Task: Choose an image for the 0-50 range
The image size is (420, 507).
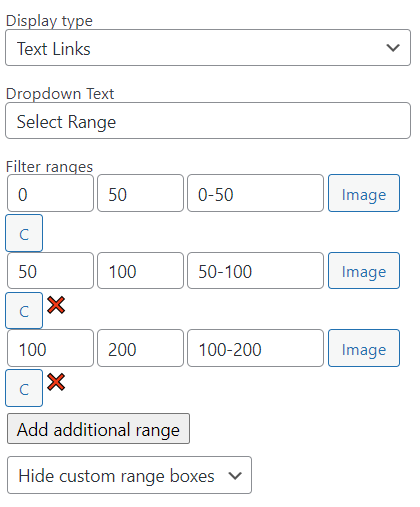Action: pyautogui.click(x=364, y=193)
